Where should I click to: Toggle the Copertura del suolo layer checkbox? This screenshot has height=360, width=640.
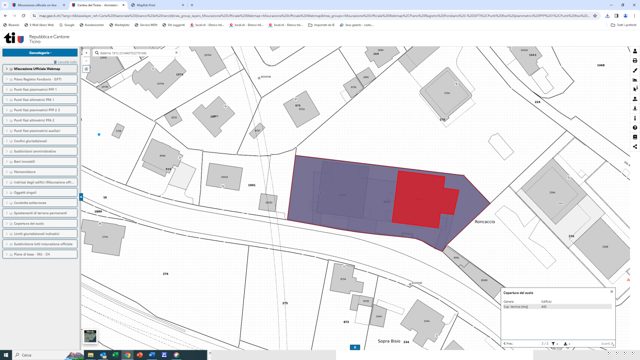point(11,224)
